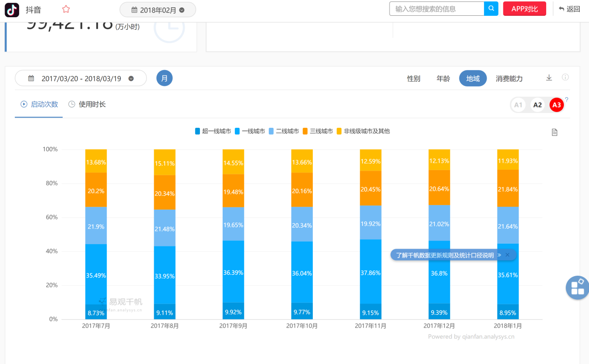The height and width of the screenshot is (364, 589).
Task: Switch panel to A2
Action: click(537, 105)
